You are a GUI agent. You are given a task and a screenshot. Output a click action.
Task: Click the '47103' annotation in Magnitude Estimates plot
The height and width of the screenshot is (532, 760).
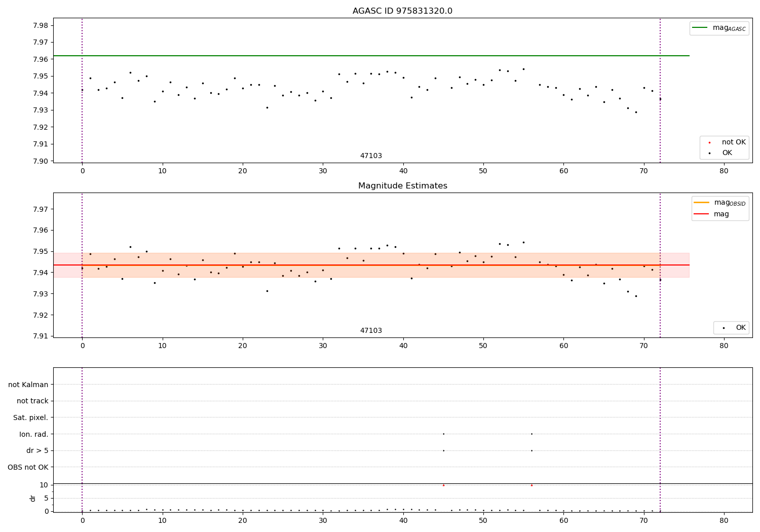[x=371, y=331]
